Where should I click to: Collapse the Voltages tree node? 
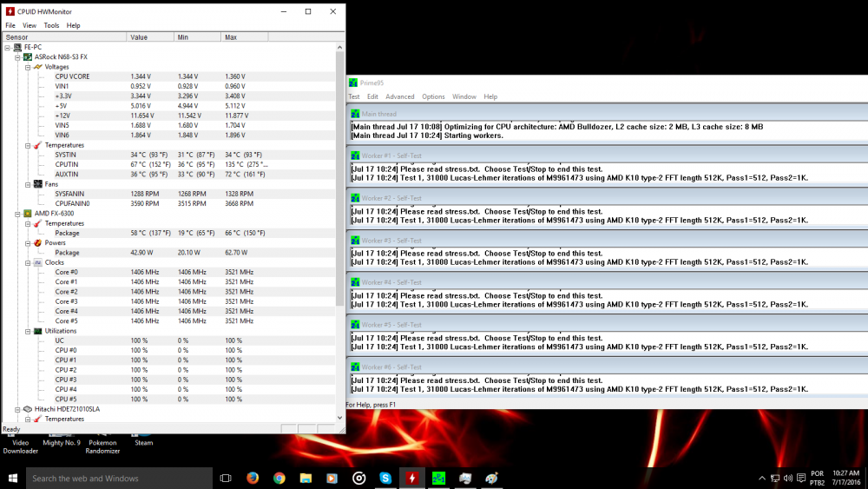[x=28, y=67]
